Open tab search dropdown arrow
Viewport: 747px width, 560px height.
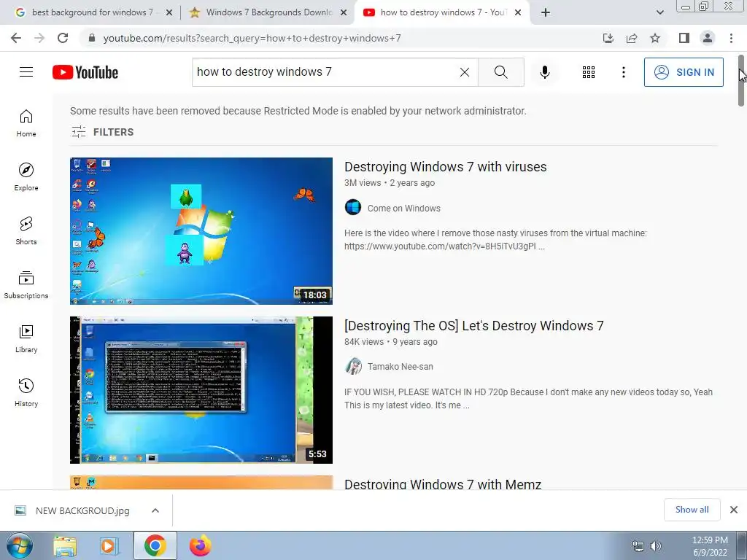click(659, 12)
